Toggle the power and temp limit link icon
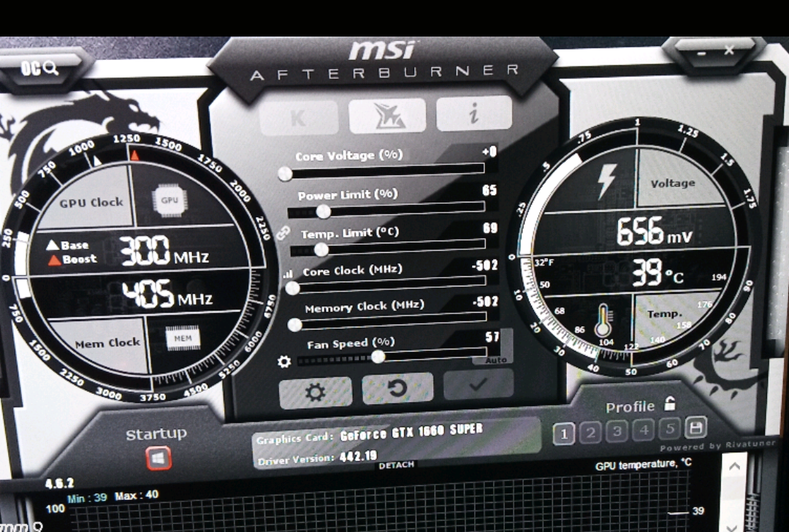Viewport: 789px width, 532px height. coord(283,233)
